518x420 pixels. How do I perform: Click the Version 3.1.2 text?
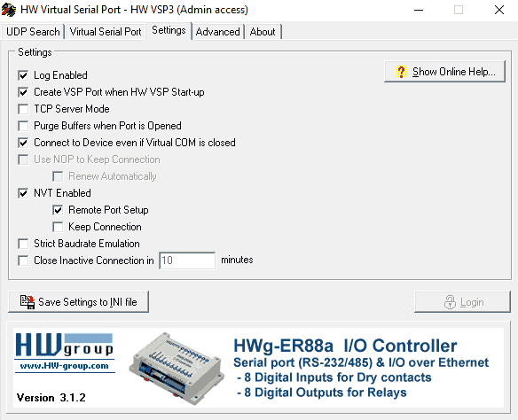pos(51,398)
